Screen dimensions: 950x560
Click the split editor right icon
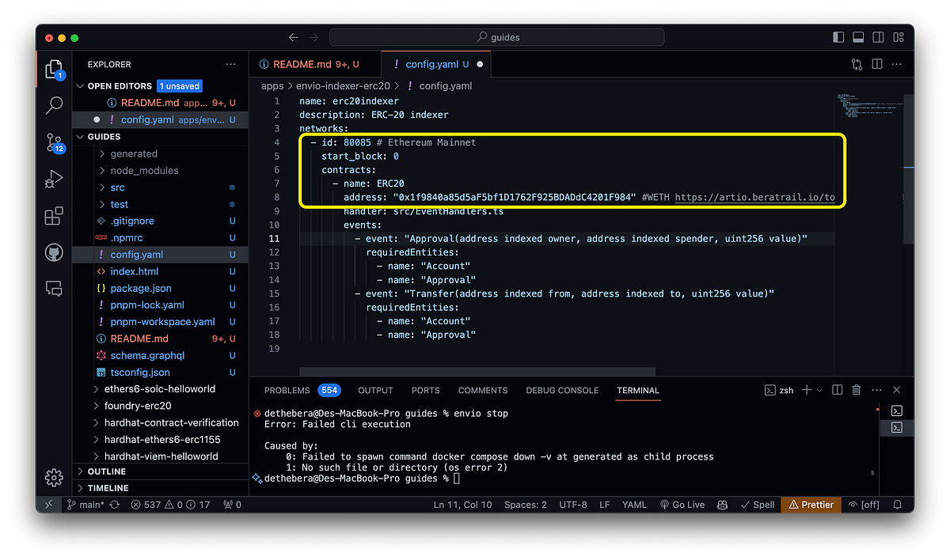[x=876, y=64]
